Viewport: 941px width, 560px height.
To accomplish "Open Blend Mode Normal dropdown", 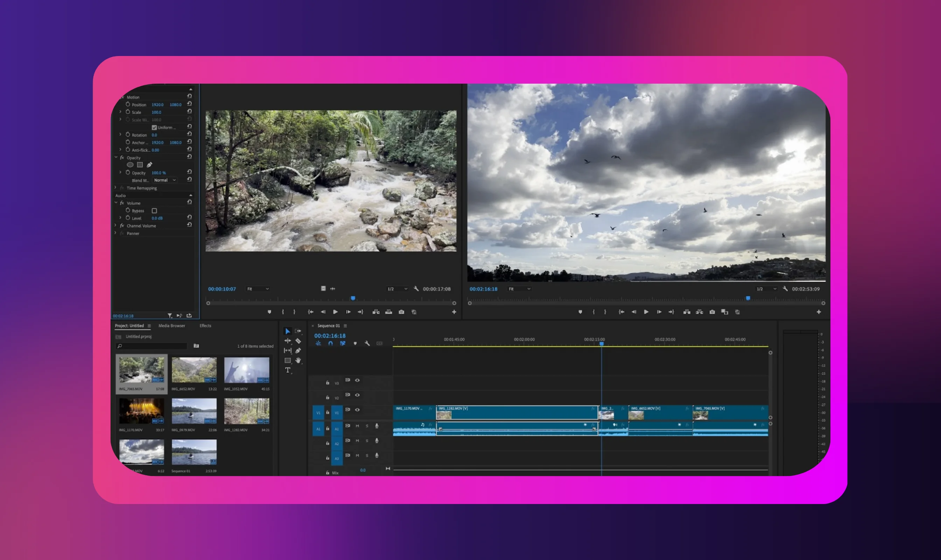I will point(165,180).
